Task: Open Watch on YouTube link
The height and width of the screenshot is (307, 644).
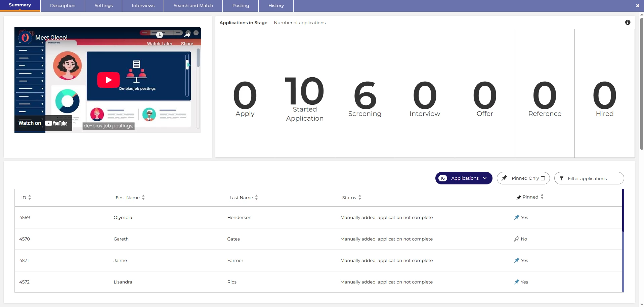Action: [43, 123]
